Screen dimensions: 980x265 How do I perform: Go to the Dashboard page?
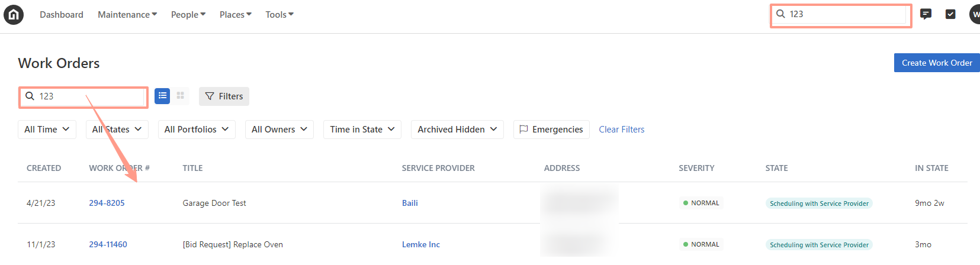[x=62, y=15]
